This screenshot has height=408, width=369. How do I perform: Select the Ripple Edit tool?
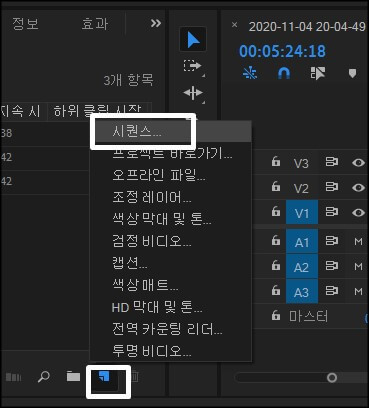(193, 93)
